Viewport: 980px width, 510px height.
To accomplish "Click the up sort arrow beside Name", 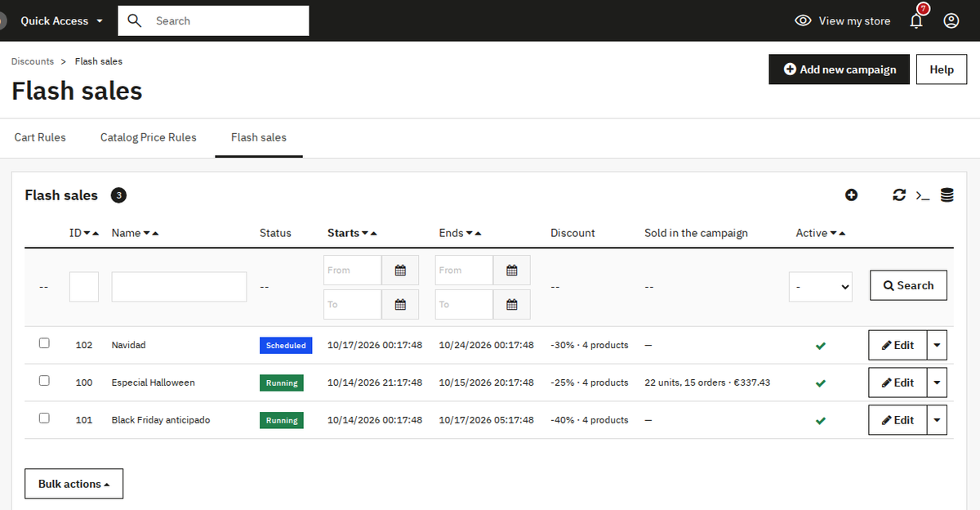I will [155, 234].
